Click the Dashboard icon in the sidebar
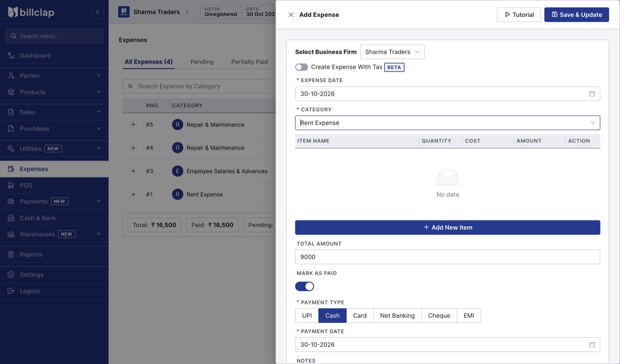This screenshot has width=620, height=364. click(11, 55)
